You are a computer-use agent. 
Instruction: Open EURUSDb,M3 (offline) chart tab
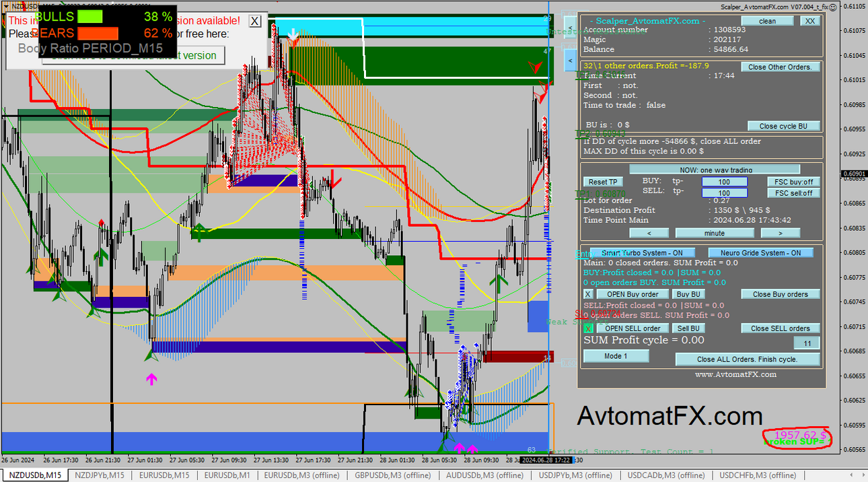tap(301, 475)
